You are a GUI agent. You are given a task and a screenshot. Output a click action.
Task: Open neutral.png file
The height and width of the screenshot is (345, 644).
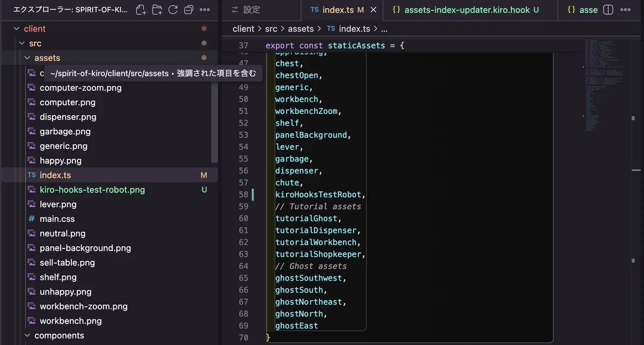tap(62, 233)
